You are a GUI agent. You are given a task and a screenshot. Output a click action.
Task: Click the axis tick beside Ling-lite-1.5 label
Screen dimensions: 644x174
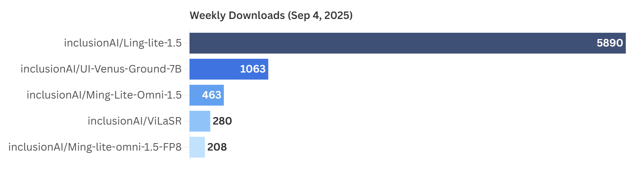coord(187,43)
